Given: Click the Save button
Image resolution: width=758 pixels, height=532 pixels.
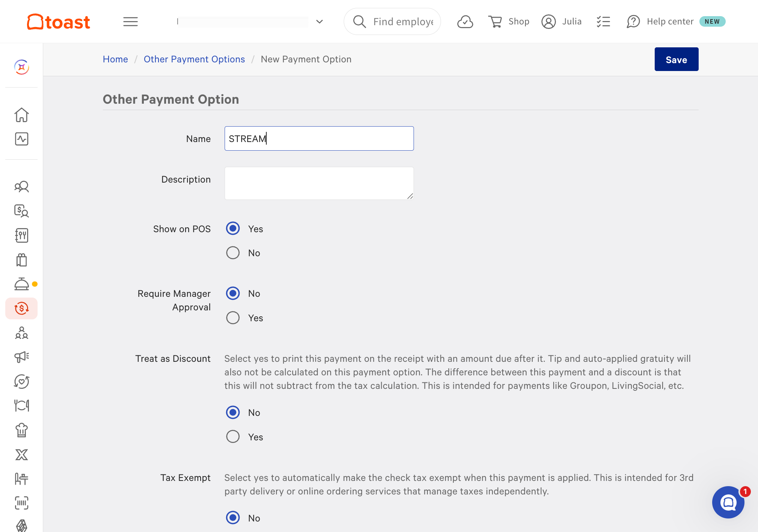Looking at the screenshot, I should [676, 59].
